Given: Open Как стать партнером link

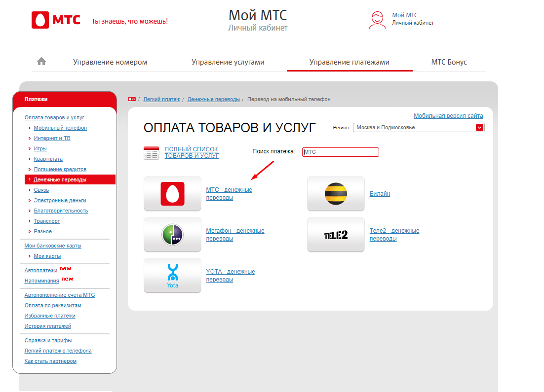Looking at the screenshot, I should point(51,361).
